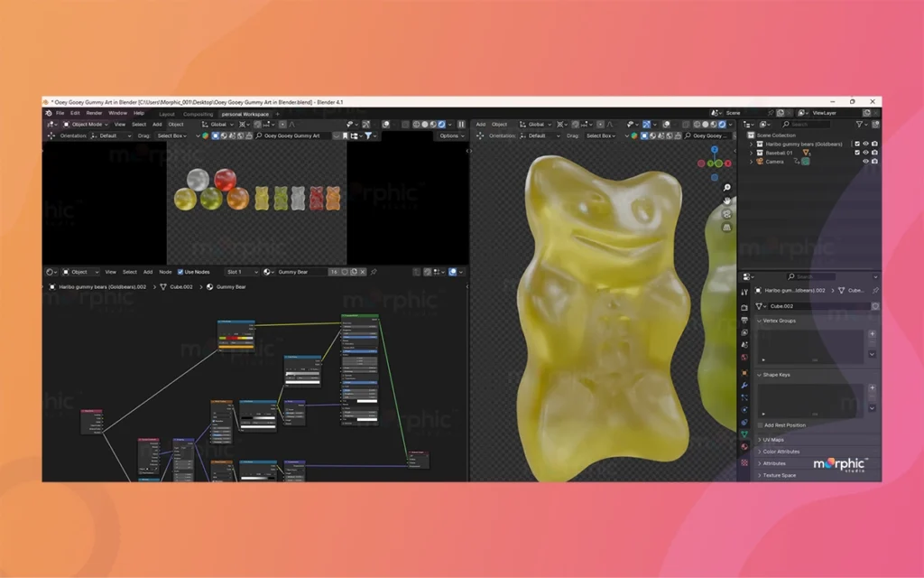
Task: Click the outliner filter funnel icon
Action: coord(860,124)
